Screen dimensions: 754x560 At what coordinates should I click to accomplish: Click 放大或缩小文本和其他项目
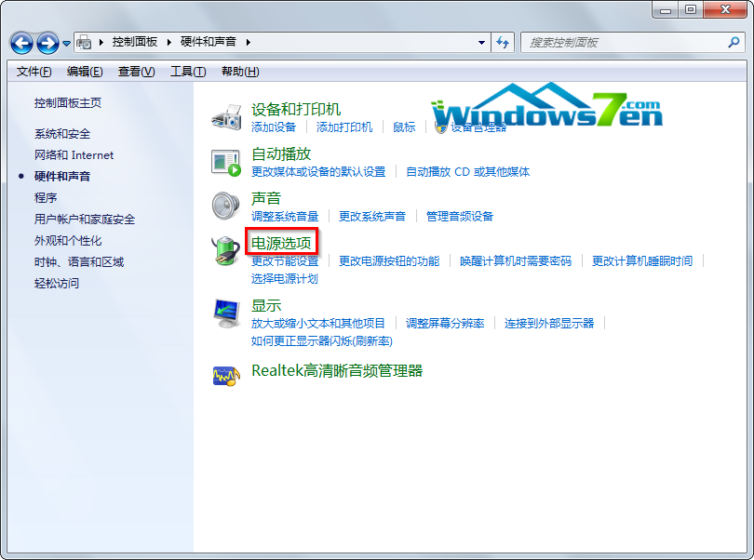click(317, 323)
